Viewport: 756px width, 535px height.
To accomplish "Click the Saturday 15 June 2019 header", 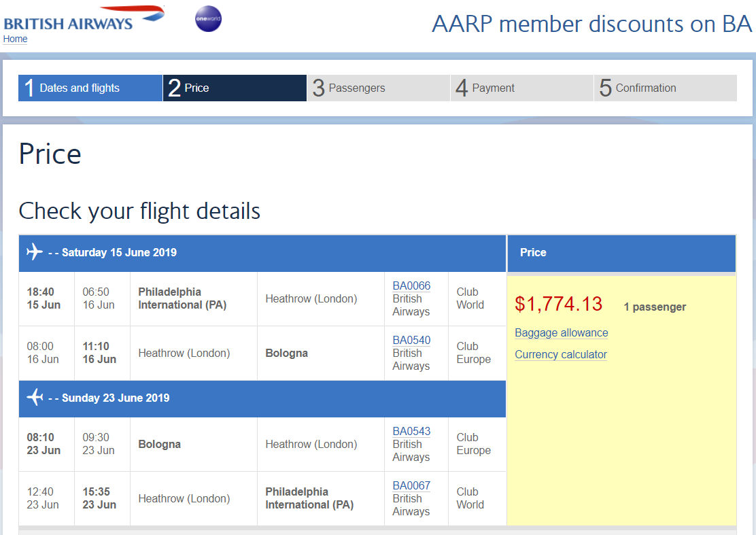I will coord(119,252).
